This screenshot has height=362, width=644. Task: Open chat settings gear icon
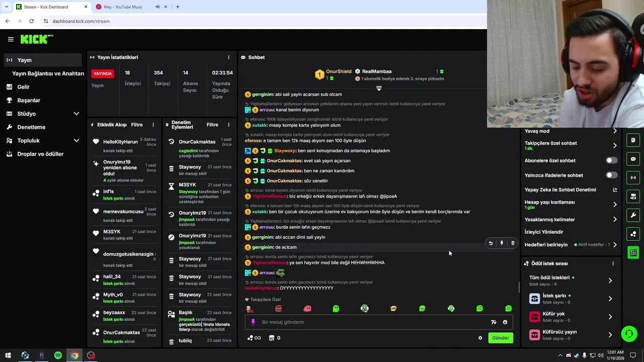tap(480, 338)
